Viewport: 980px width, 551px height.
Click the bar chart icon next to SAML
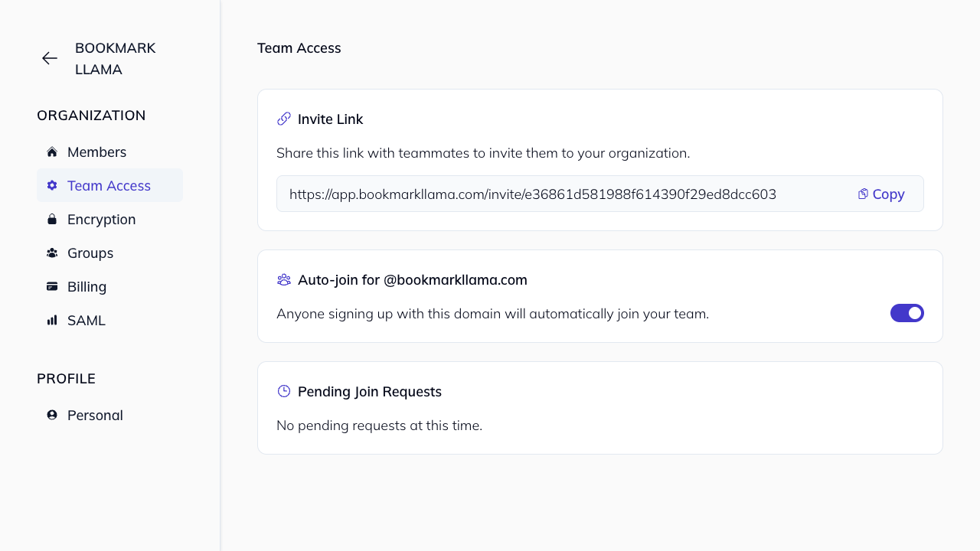click(51, 320)
